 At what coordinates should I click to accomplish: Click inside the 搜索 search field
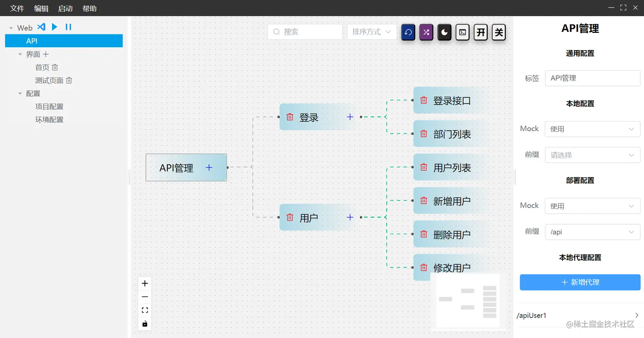pos(305,32)
